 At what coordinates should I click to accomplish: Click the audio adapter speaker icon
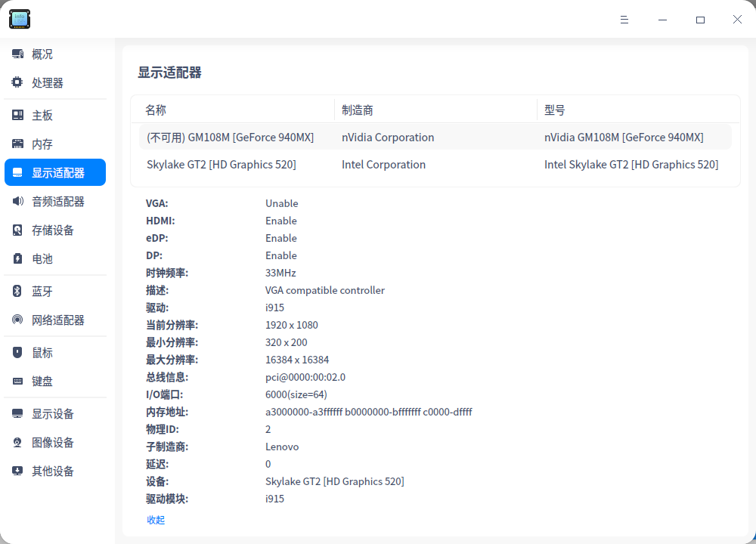point(17,201)
